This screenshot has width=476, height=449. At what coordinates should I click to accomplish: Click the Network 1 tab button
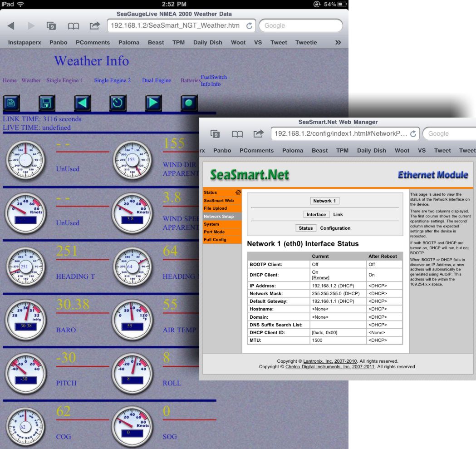324,201
